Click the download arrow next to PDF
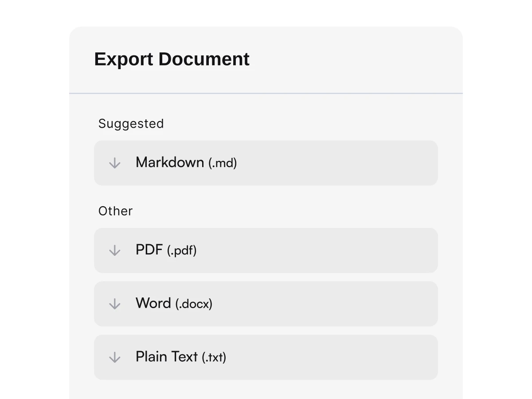The height and width of the screenshot is (399, 532). pyautogui.click(x=114, y=250)
